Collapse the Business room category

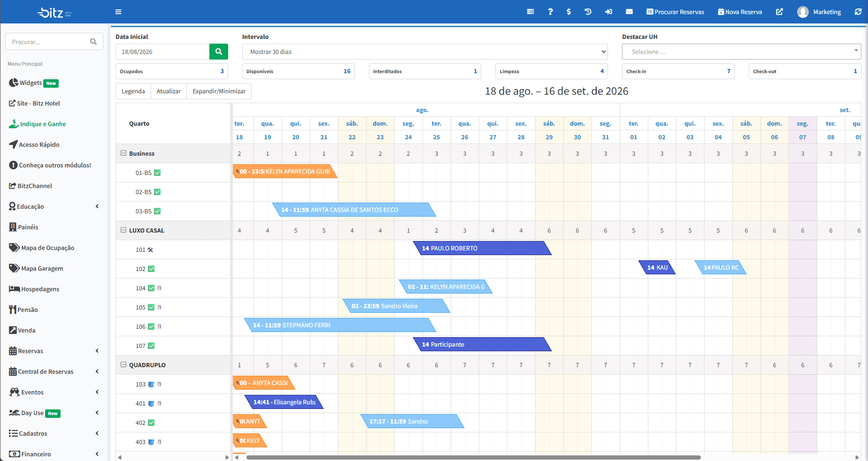123,153
